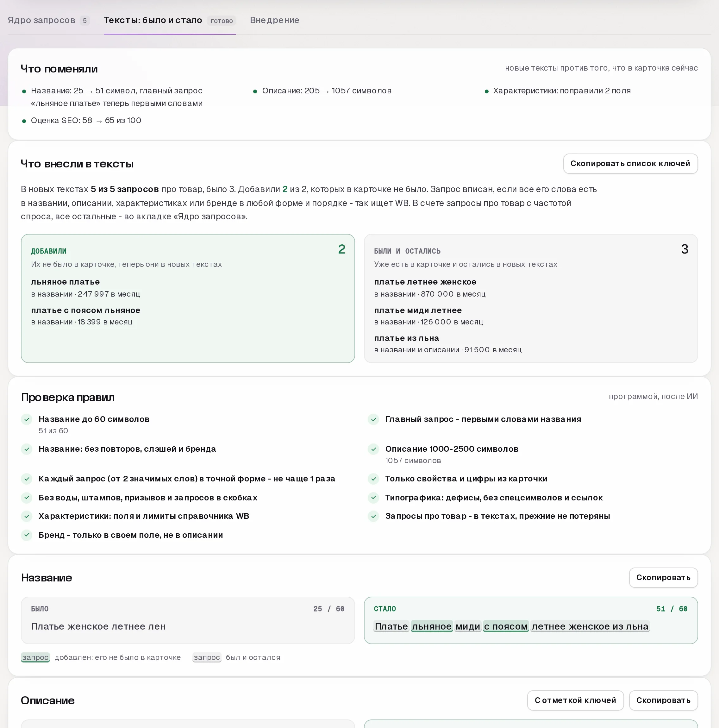Click the check icon for «Типографика: дефисы» rule

click(x=373, y=498)
